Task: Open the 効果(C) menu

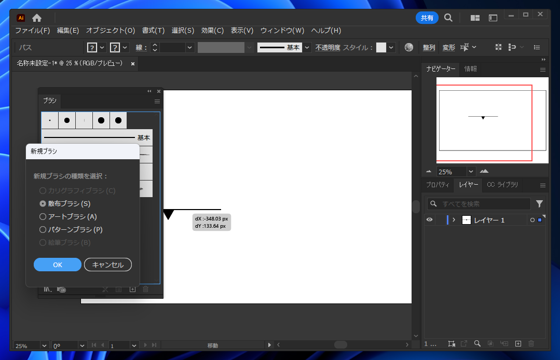Action: 212,31
